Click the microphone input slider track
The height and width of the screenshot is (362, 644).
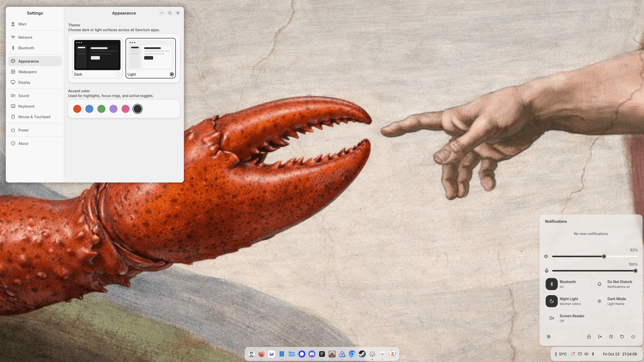[x=595, y=271]
